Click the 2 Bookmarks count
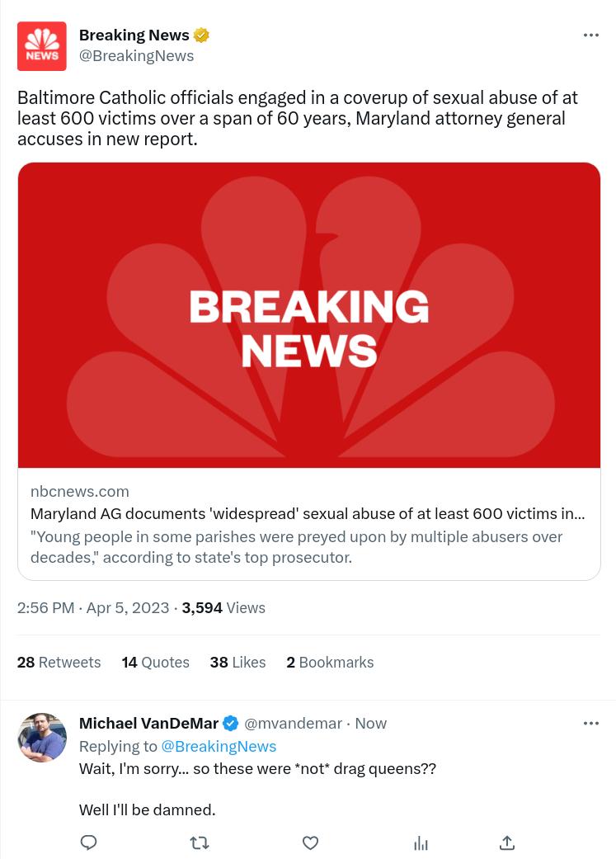 330,662
